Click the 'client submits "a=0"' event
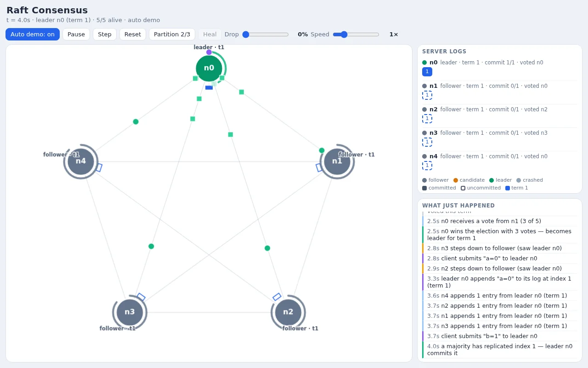588x368 pixels. (x=499, y=259)
